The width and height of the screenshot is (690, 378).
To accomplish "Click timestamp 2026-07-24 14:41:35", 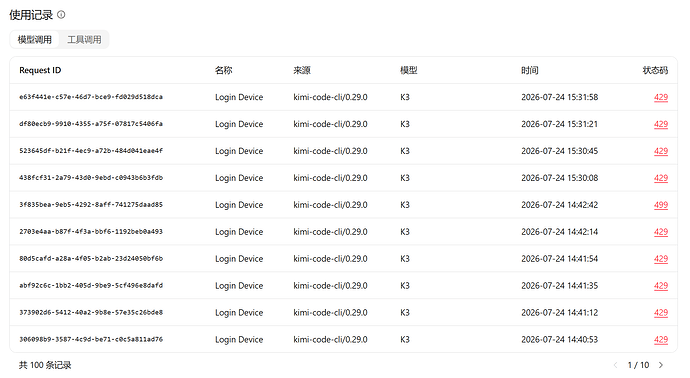I will point(560,286).
